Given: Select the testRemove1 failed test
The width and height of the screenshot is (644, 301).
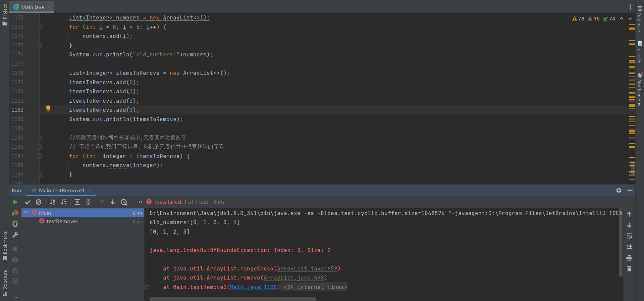Looking at the screenshot, I should (x=63, y=221).
